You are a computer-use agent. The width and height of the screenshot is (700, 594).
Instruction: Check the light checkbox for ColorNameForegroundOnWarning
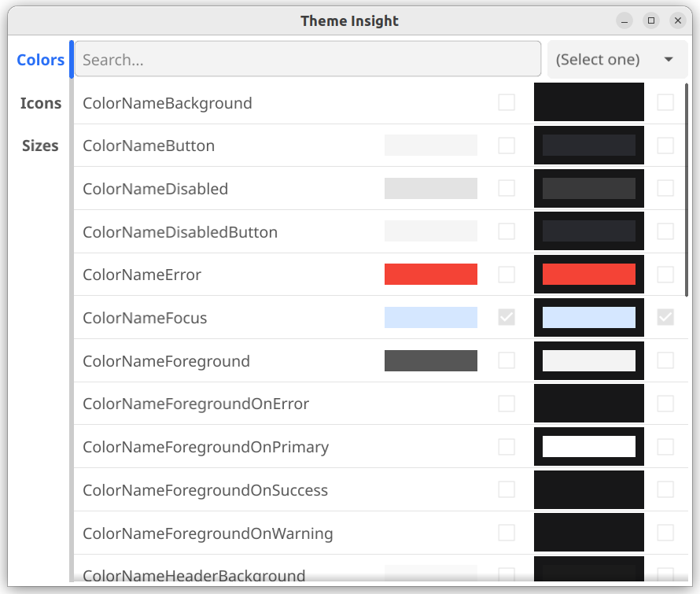pyautogui.click(x=507, y=533)
